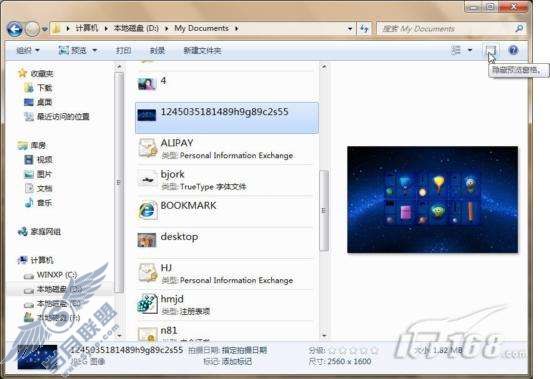Click 打印 on the toolbar
Viewport: 550px width, 379px height.
(123, 51)
